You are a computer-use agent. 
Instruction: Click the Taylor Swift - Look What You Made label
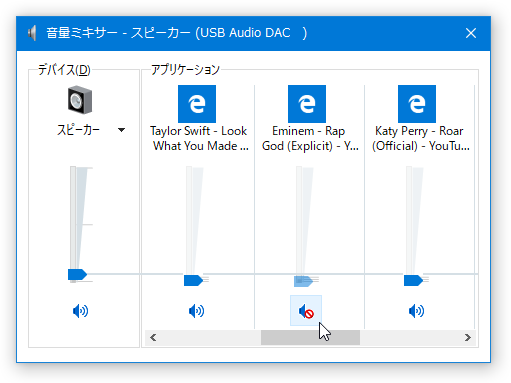[x=199, y=138]
